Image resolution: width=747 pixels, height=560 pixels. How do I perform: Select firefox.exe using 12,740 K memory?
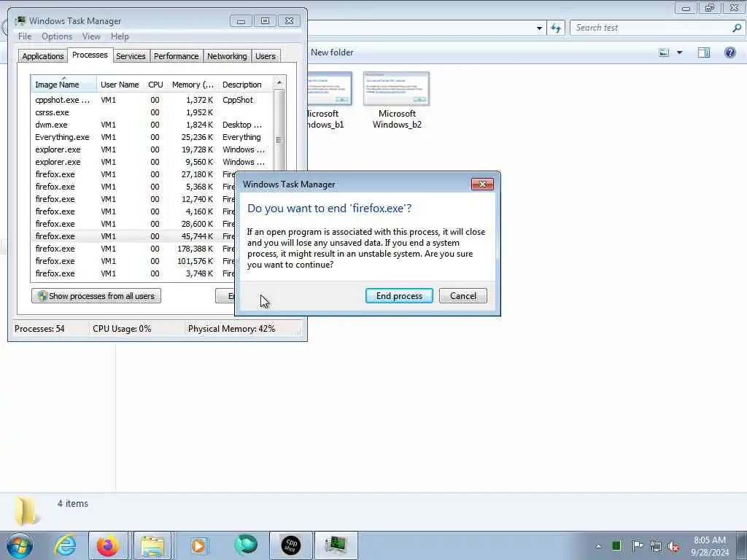(x=133, y=199)
